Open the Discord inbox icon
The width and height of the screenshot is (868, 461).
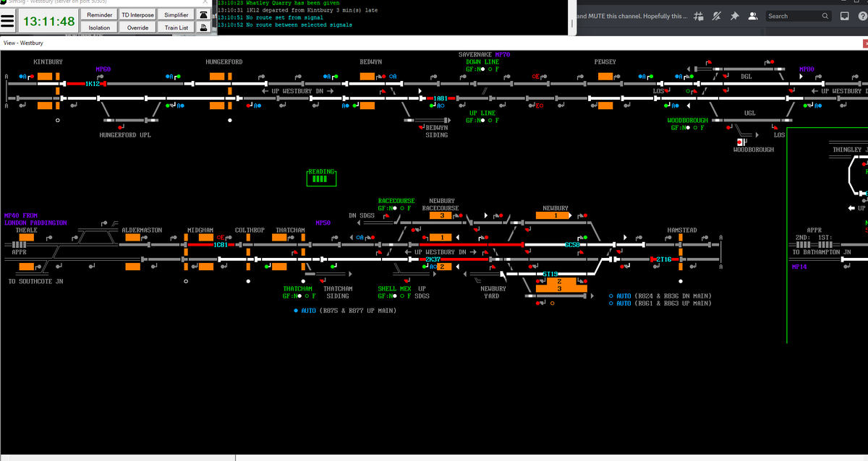coord(844,16)
